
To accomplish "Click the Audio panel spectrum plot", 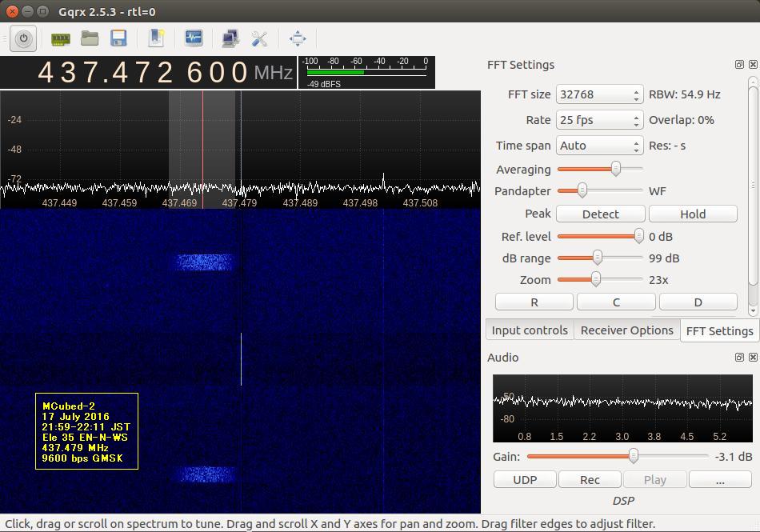I will [623, 408].
